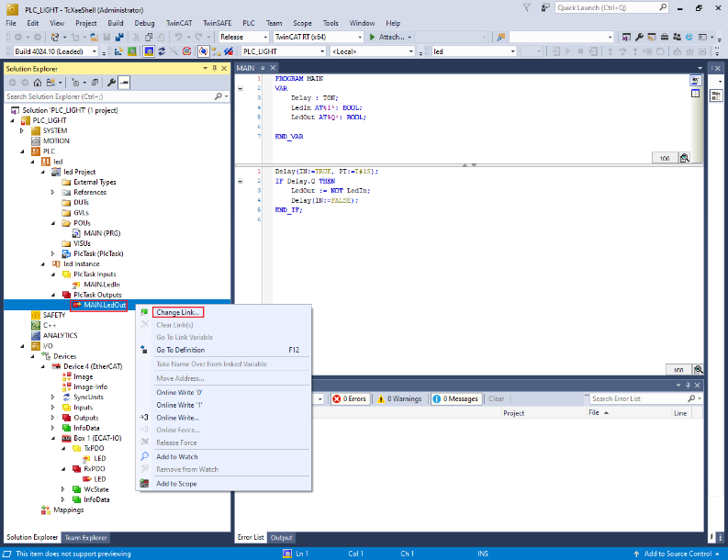Choose Add to Watch in context menu
This screenshot has width=728, height=560.
pos(176,456)
